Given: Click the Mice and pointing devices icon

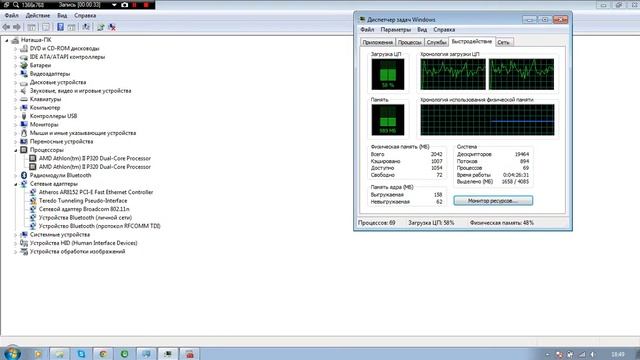Looking at the screenshot, I should click(24, 133).
